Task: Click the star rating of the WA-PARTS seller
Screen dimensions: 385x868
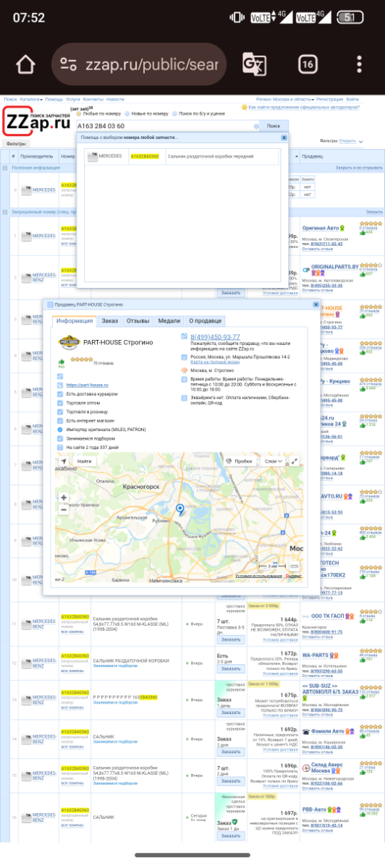Action: [x=370, y=650]
